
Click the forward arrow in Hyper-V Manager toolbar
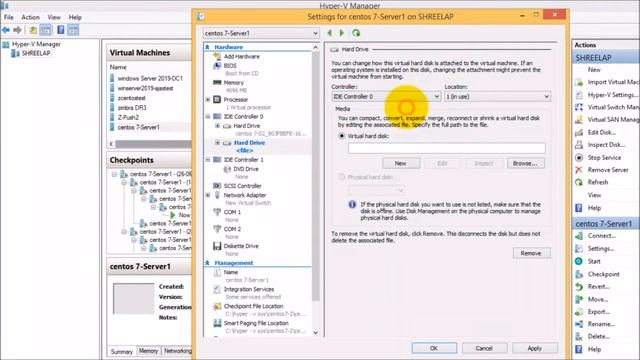coord(17,30)
